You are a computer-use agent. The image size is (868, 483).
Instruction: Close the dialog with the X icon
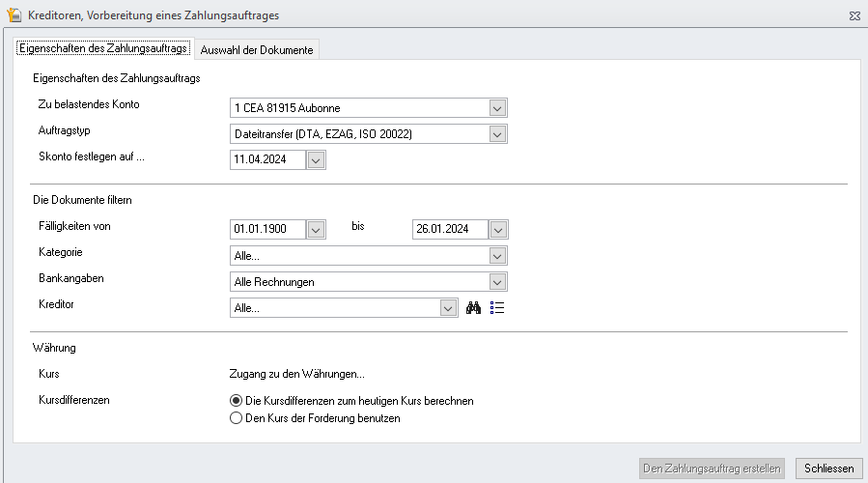(x=854, y=16)
